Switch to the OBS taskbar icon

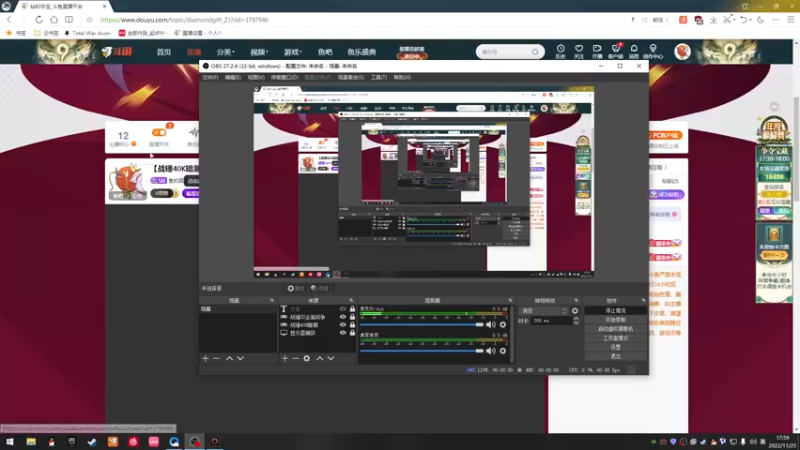[194, 442]
